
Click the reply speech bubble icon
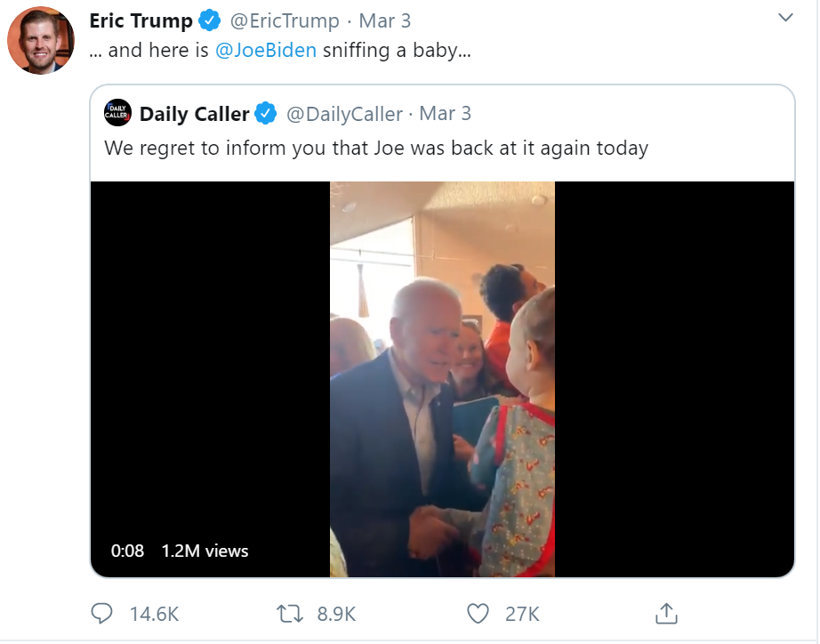tap(102, 613)
